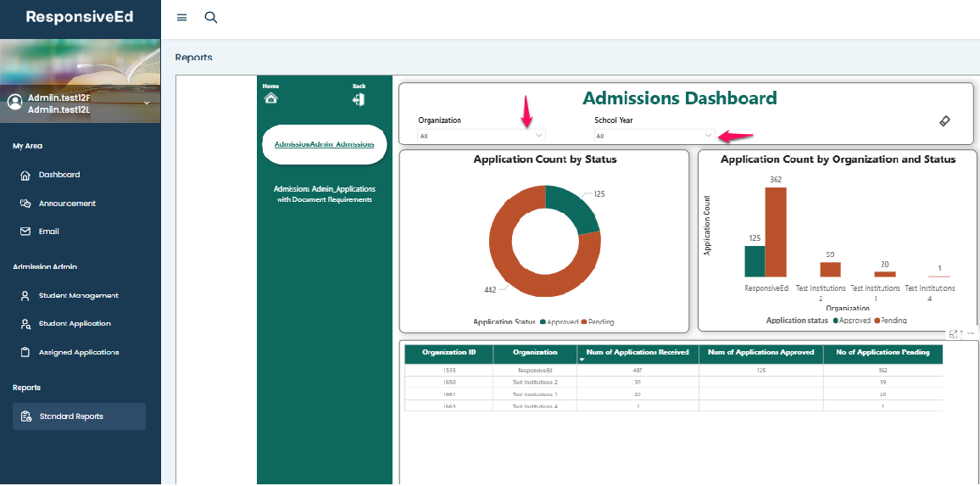Open the hamburger menu icon
This screenshot has height=486, width=980.
pyautogui.click(x=181, y=18)
